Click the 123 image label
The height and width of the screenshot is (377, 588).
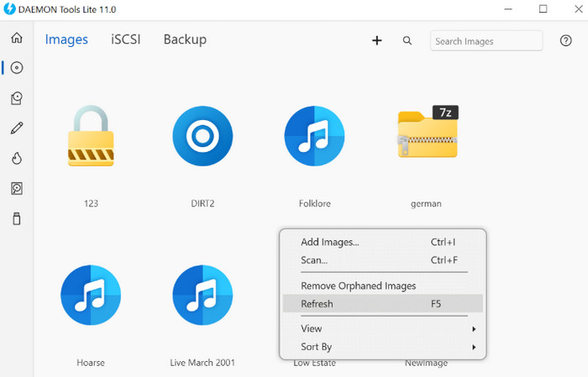click(x=91, y=203)
